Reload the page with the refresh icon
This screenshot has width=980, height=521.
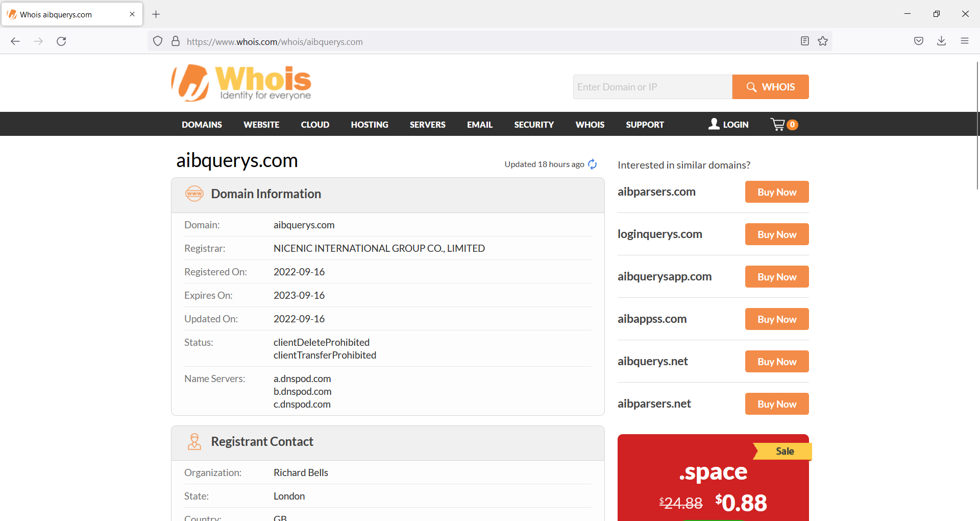pyautogui.click(x=61, y=41)
